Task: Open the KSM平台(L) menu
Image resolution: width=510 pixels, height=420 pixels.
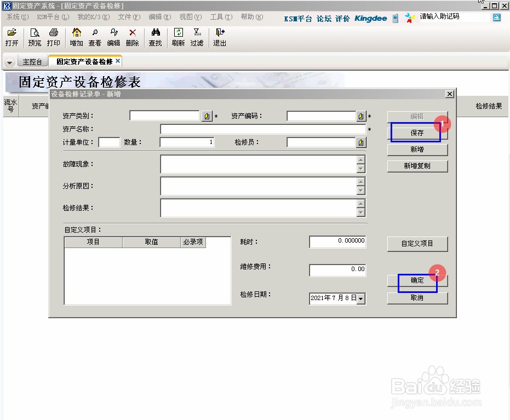Action: click(53, 17)
